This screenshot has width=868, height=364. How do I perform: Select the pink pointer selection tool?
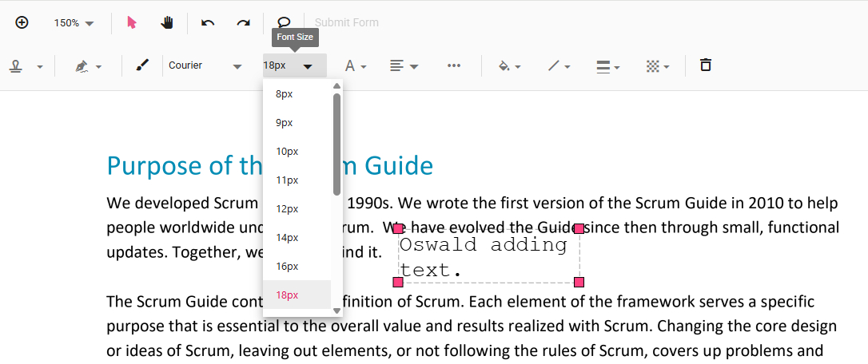click(x=132, y=22)
